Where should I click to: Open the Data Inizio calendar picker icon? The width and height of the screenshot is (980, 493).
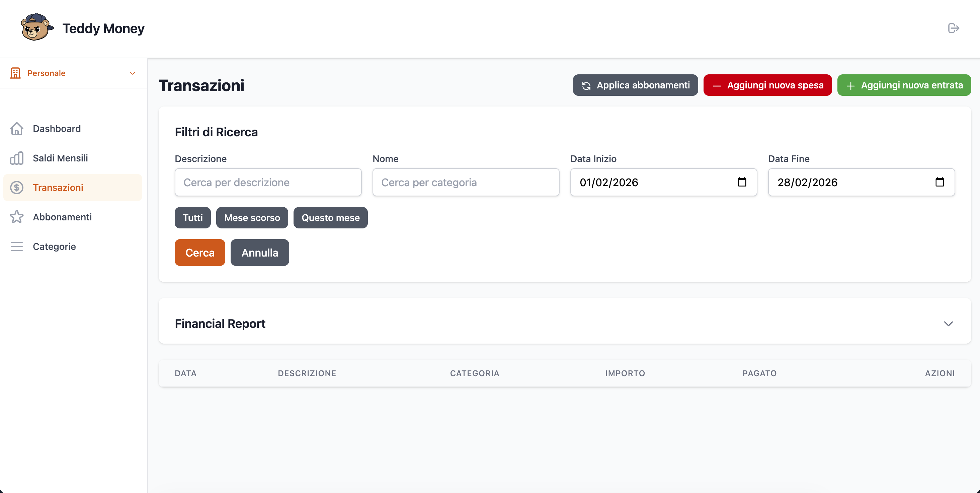coord(741,182)
